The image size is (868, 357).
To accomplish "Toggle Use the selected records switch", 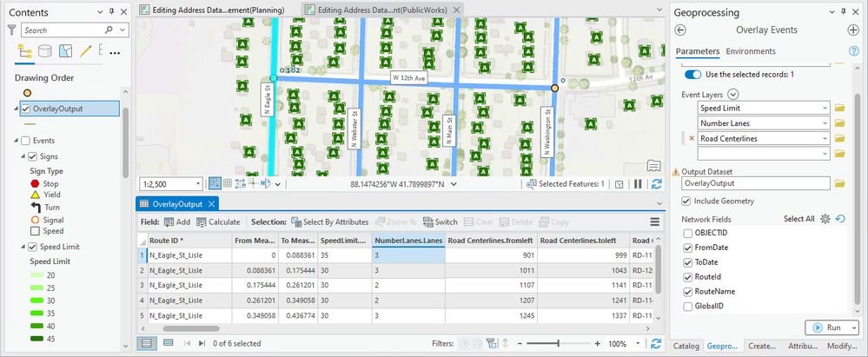I will (692, 74).
